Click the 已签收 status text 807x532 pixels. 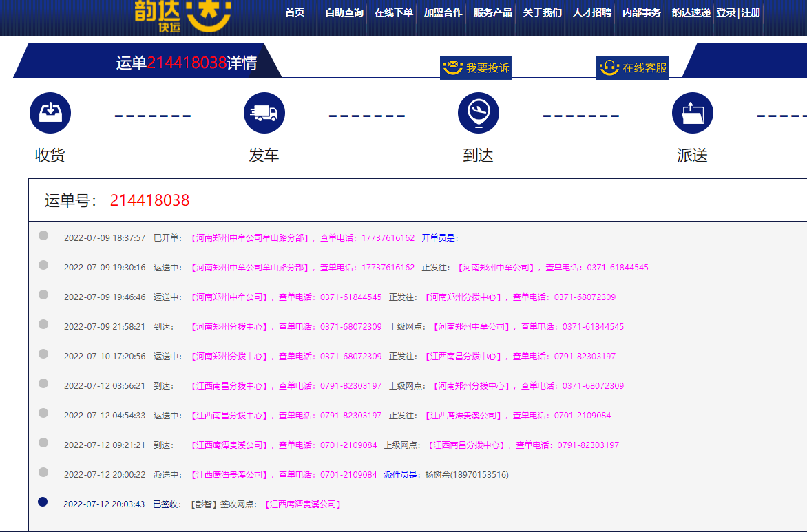point(167,504)
